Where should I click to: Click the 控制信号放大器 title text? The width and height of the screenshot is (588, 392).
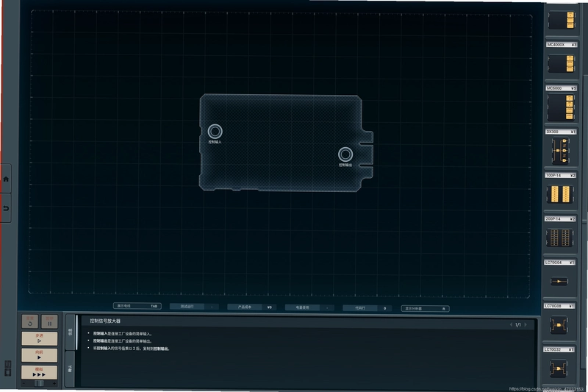click(x=105, y=321)
